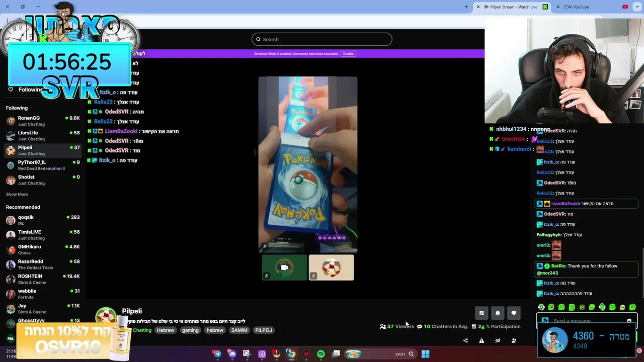Screen dimensions: 644x362
Task: Click the user check icon
Action: click(514, 340)
